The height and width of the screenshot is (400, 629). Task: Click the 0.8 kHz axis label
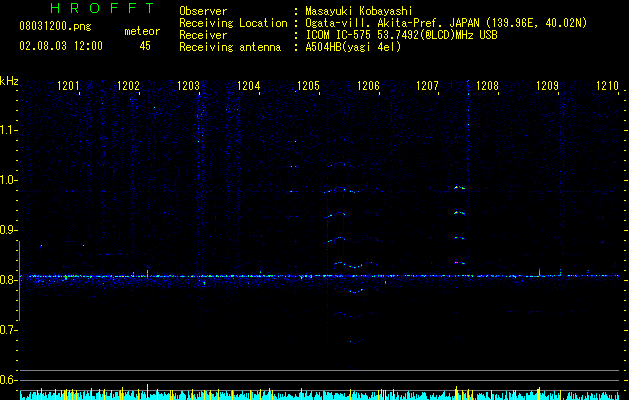point(9,280)
